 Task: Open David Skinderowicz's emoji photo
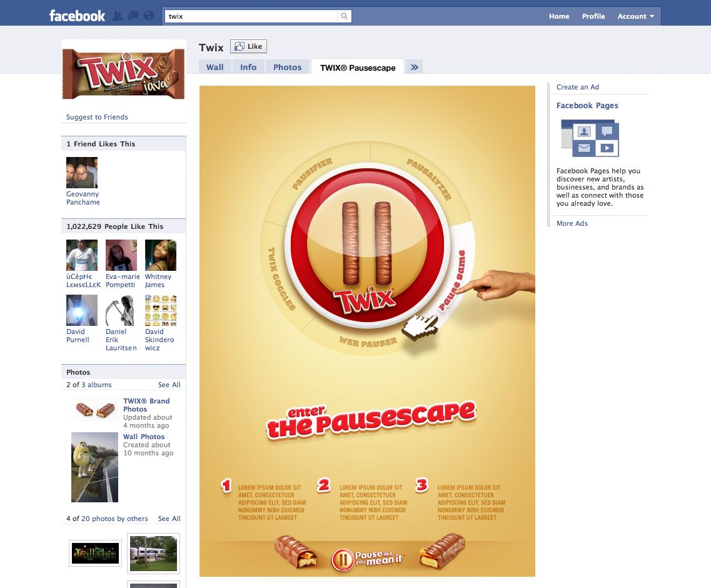pyautogui.click(x=161, y=310)
